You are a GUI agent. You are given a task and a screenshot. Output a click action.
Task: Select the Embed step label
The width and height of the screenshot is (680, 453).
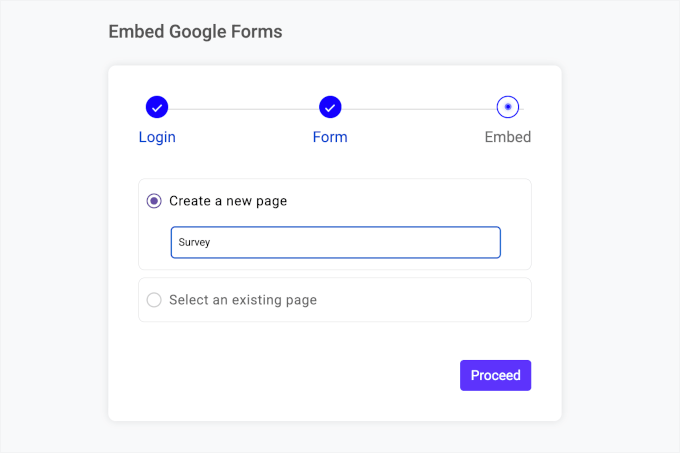[x=508, y=137]
